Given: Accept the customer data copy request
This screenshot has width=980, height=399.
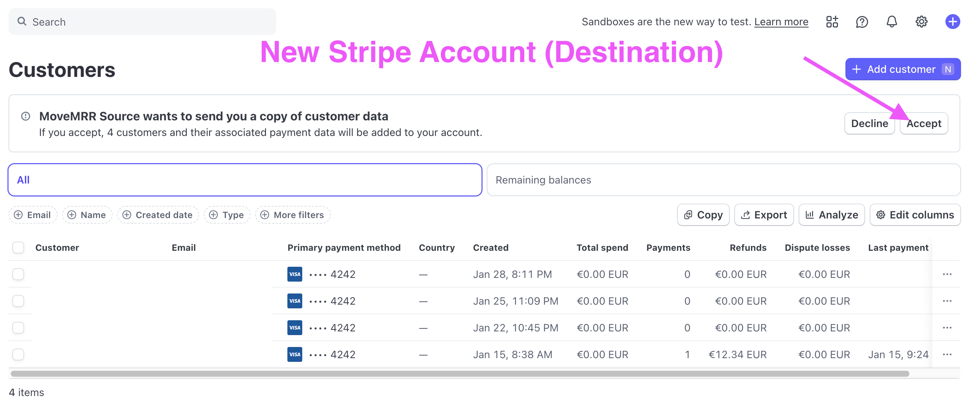Looking at the screenshot, I should tap(924, 123).
